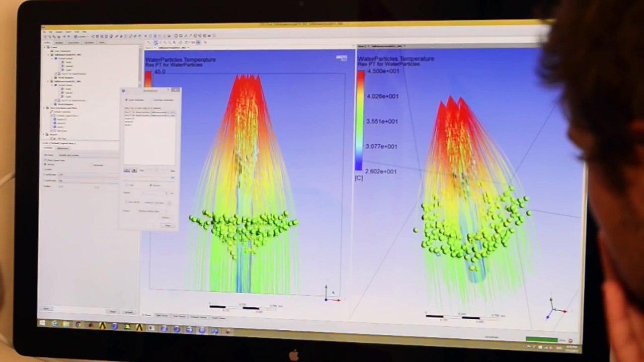Select the Vertical legend orientation radio
The height and width of the screenshot is (362, 644).
point(46,164)
